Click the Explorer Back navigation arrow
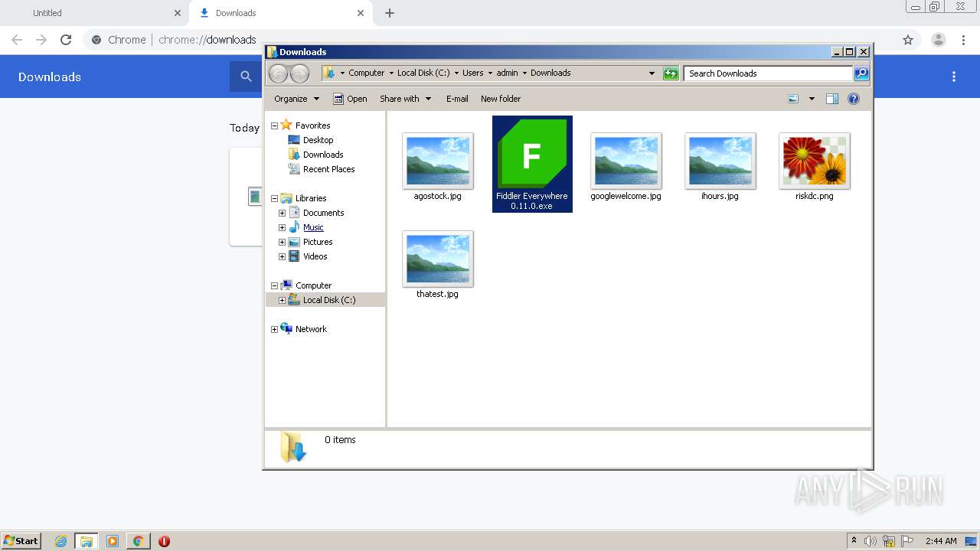 [x=278, y=73]
